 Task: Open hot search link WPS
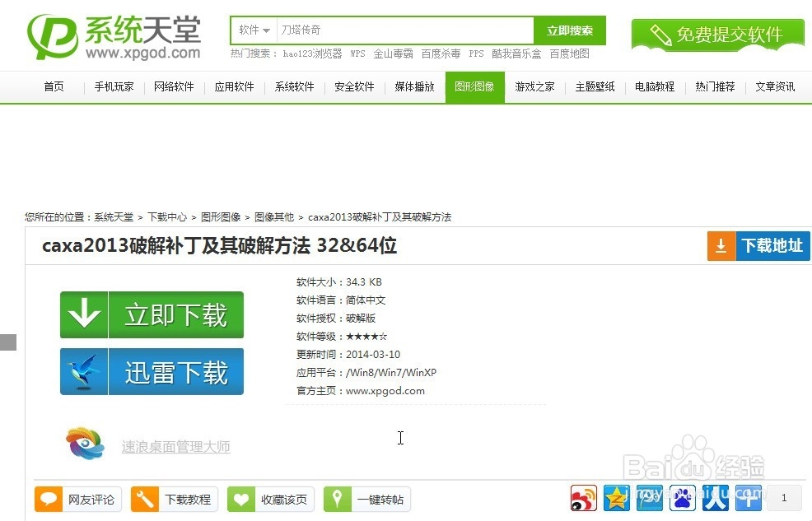coord(357,53)
